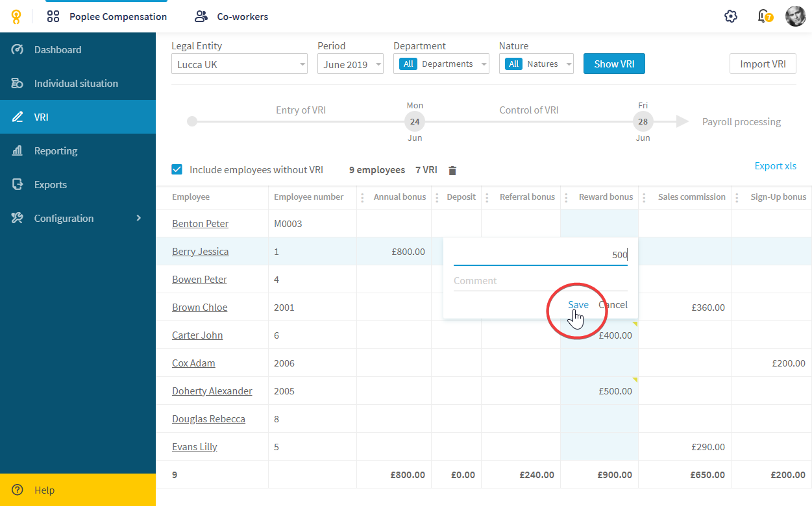Open Exports in the sidebar
The height and width of the screenshot is (506, 812).
tap(78, 184)
